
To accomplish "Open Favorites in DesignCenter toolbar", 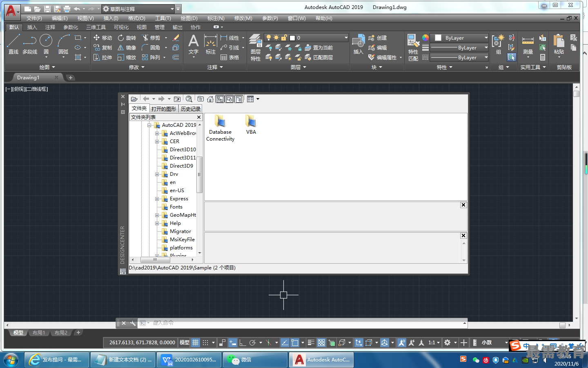I will pyautogui.click(x=200, y=99).
